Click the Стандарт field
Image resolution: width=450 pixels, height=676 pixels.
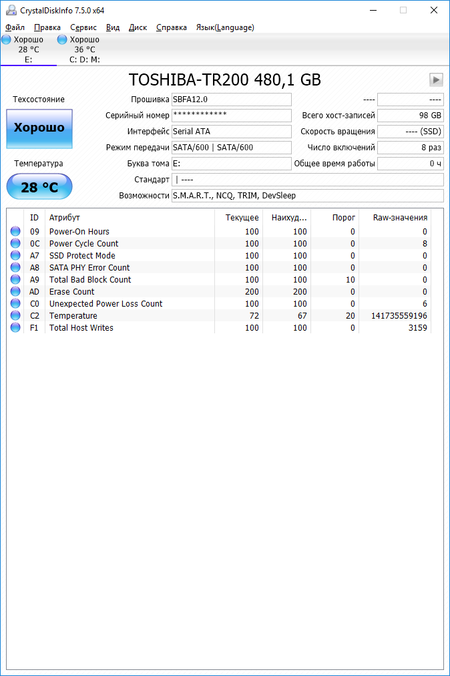pyautogui.click(x=307, y=180)
